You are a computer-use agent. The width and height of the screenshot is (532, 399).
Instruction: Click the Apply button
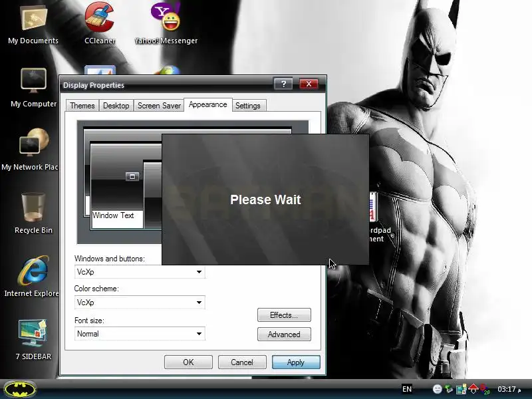tap(296, 362)
